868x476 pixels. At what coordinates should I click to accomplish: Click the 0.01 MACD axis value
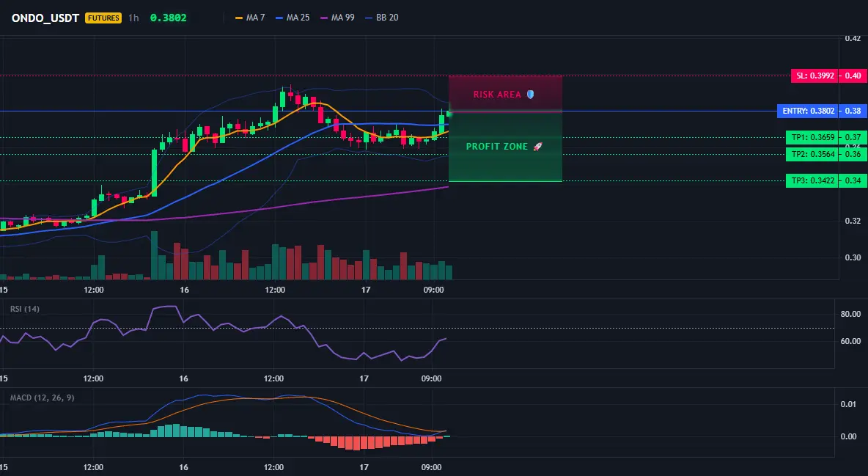[x=849, y=405]
